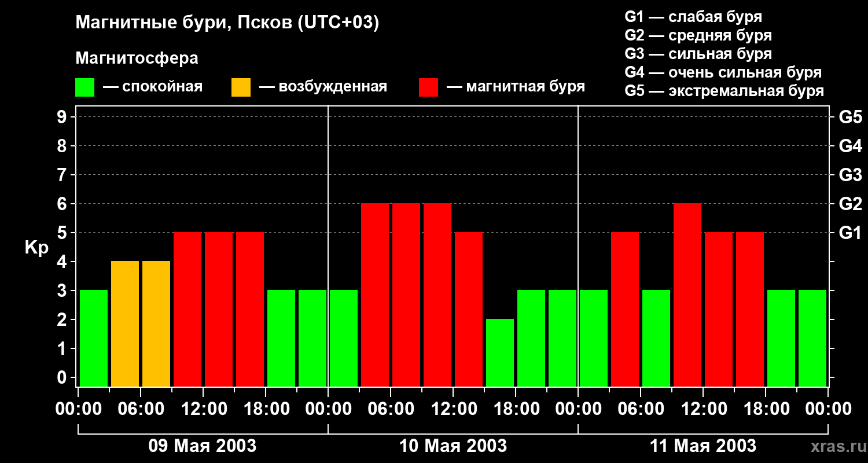Click the chart title 'Магнитные бури, Псков'

point(227,23)
